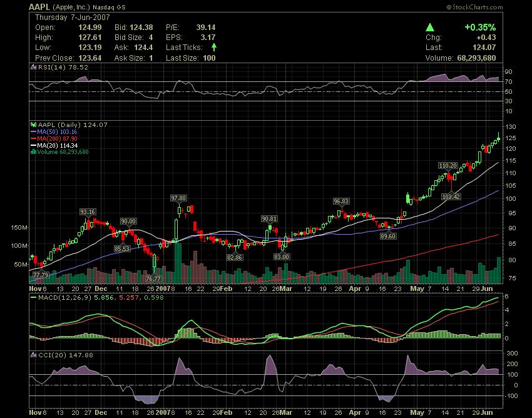The height and width of the screenshot is (418, 532).
Task: Click the 150M volume axis label
Action: (x=19, y=228)
